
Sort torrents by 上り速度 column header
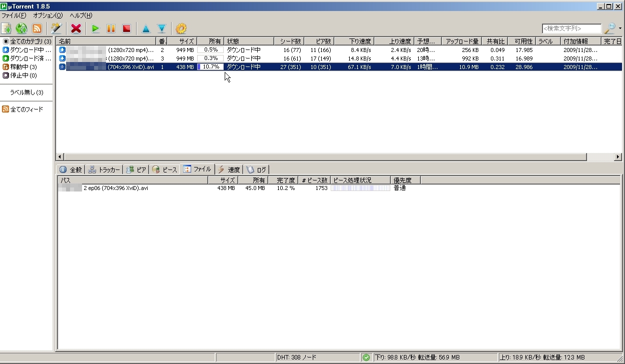click(394, 41)
